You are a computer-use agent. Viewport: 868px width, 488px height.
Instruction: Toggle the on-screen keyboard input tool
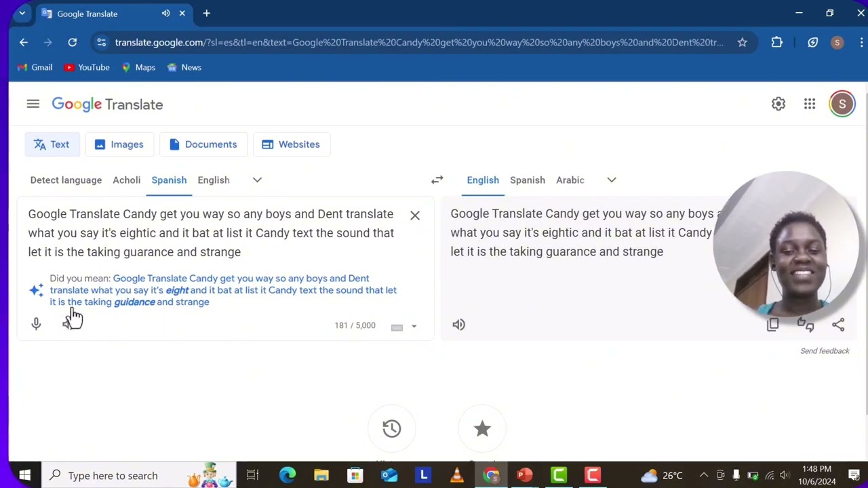tap(397, 327)
